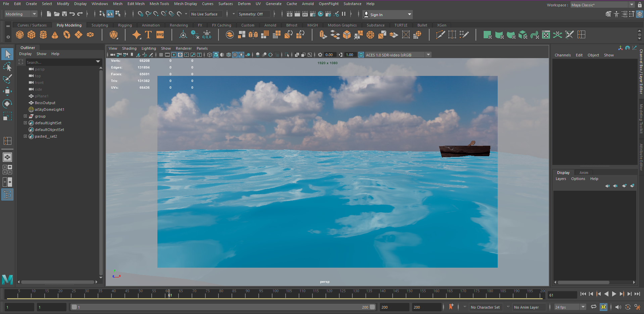Toggle textured display in viewport toolbar
This screenshot has width=644, height=314.
(235, 55)
